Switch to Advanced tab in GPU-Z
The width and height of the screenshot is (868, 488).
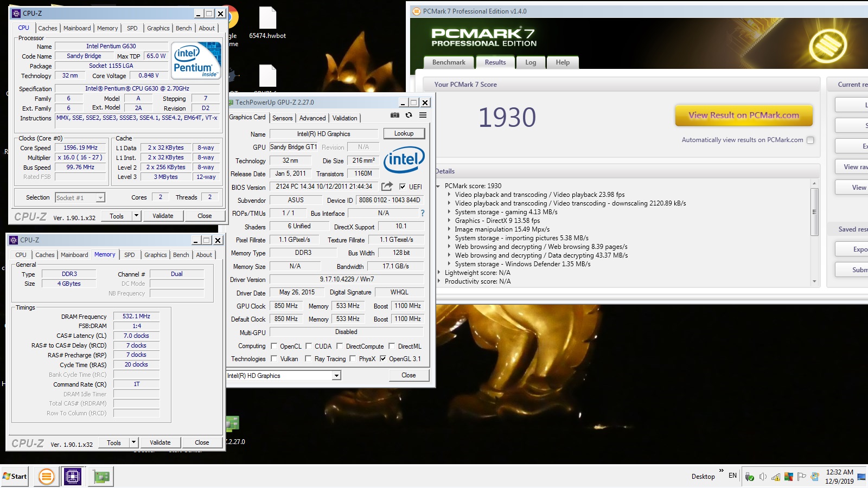coord(312,118)
